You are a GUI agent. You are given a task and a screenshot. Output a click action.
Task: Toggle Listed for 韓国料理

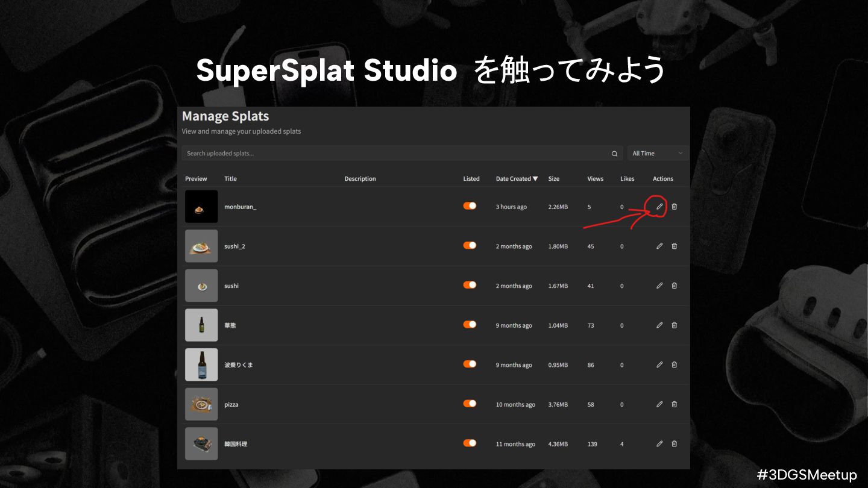(x=470, y=443)
